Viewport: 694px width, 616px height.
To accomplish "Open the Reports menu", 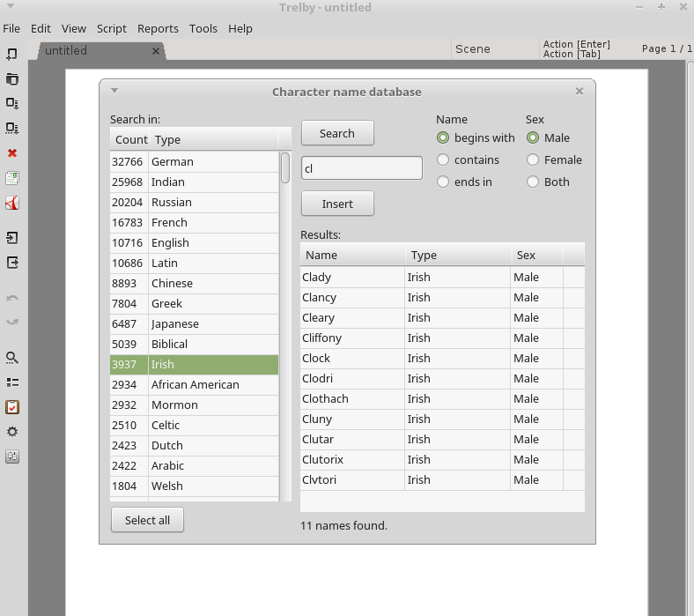I will point(158,28).
